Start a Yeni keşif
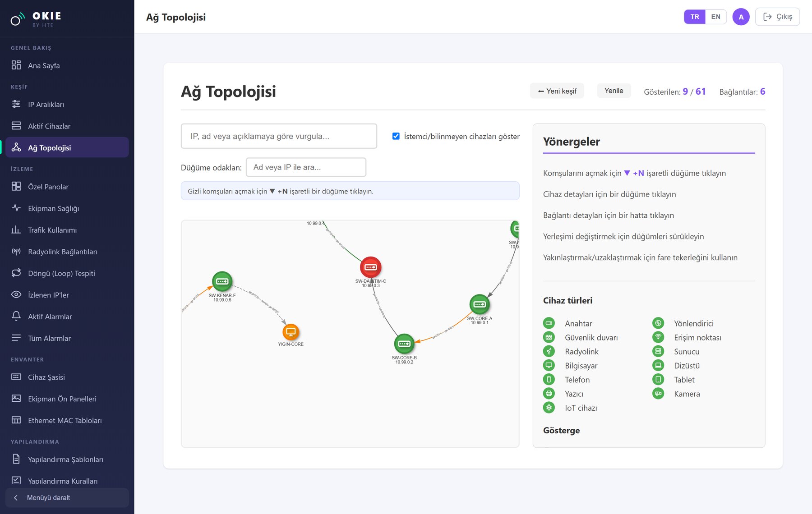The image size is (812, 514). 557,91
